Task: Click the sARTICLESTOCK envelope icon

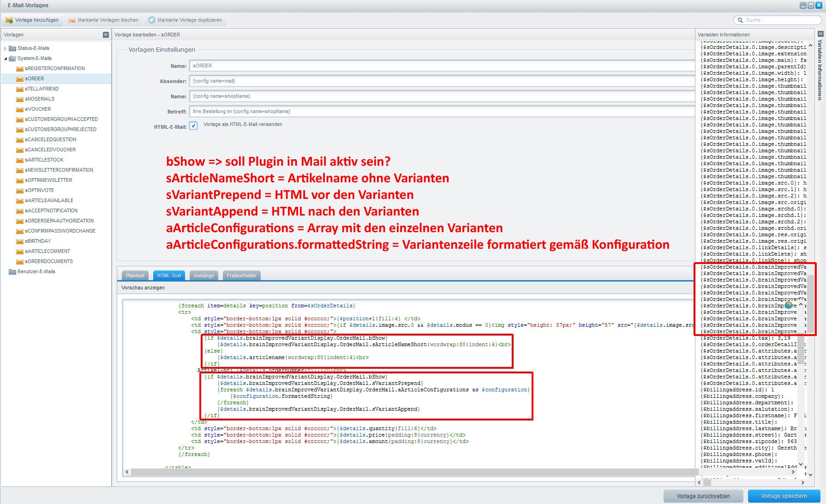Action: coord(19,160)
